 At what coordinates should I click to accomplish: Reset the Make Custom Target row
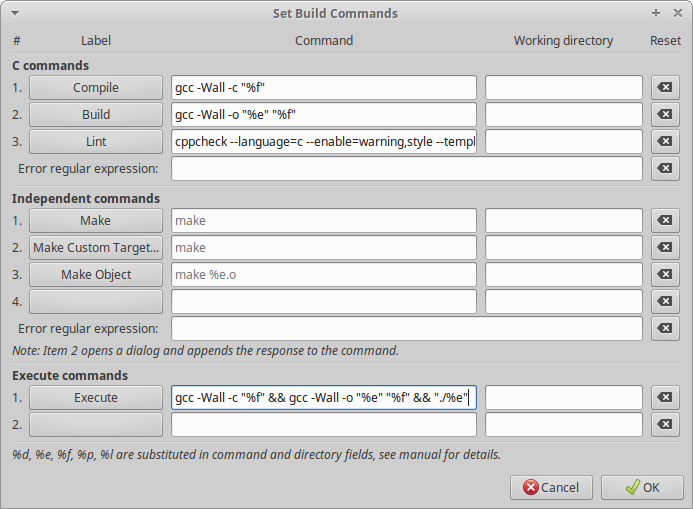point(664,248)
